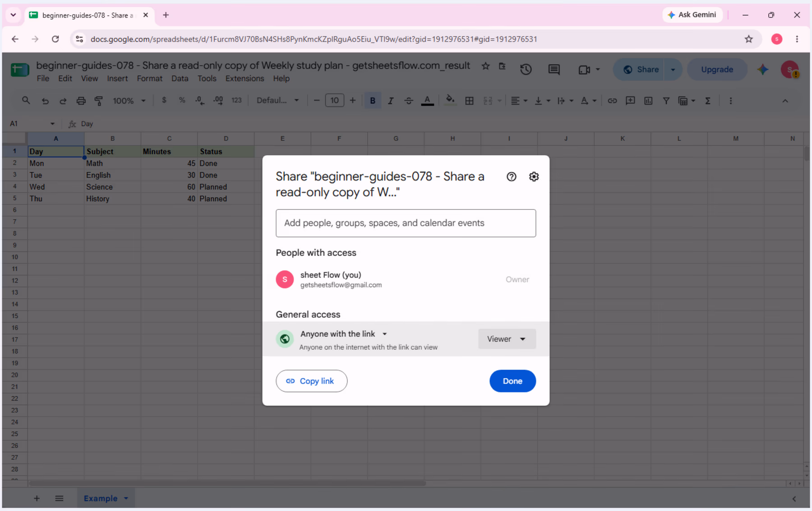
Task: Open the Data menu
Action: (x=180, y=79)
